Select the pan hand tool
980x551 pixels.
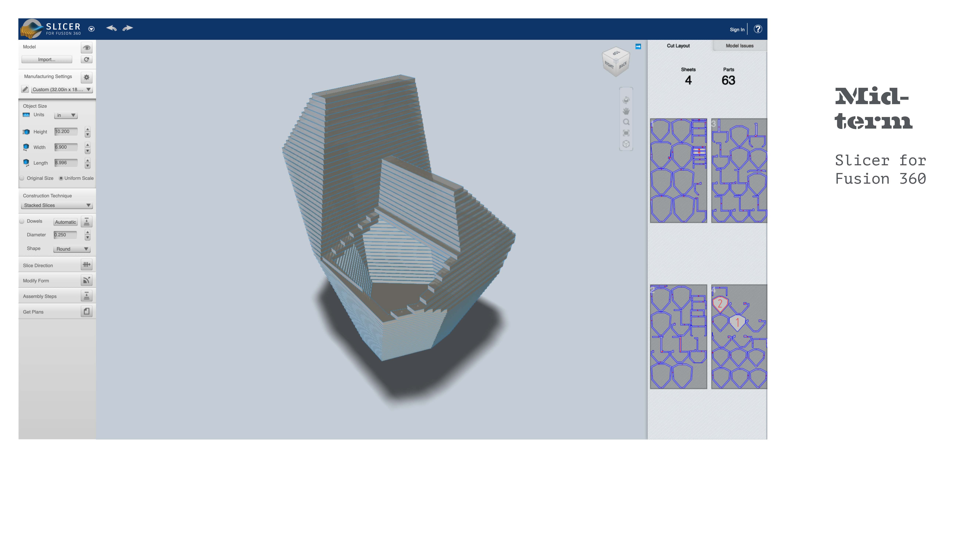(x=626, y=111)
